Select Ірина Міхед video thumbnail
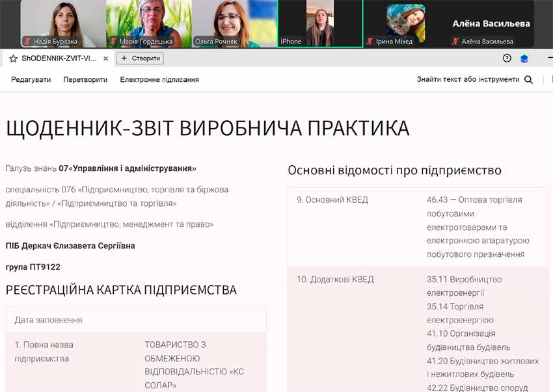Image resolution: width=553 pixels, height=392 pixels. (x=405, y=22)
